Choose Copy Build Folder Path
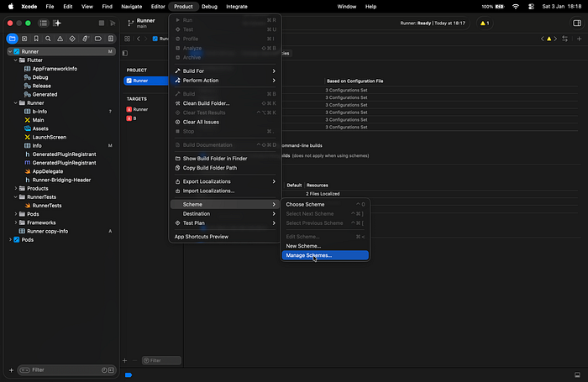The image size is (588, 382). (225, 168)
